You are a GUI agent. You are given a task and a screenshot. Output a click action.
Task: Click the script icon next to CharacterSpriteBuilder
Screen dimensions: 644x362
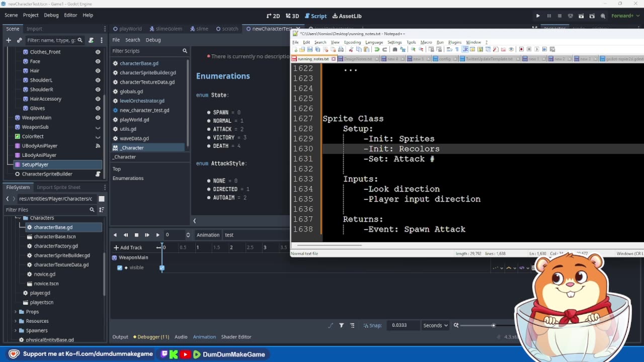point(98,174)
